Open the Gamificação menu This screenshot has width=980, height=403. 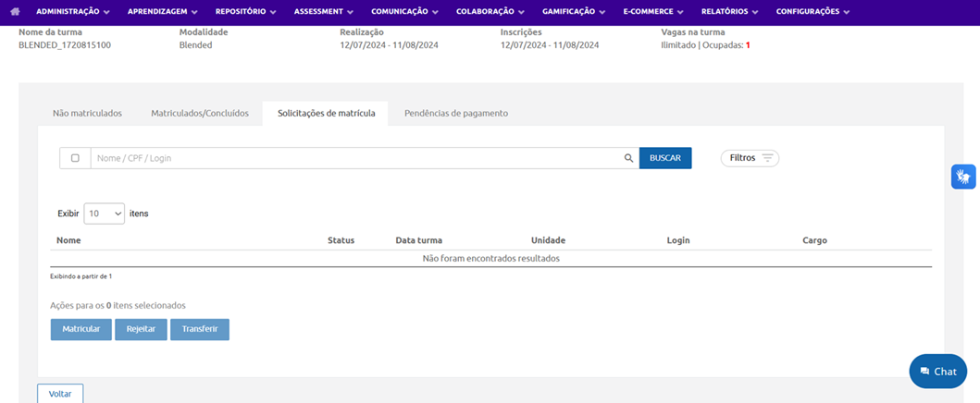(574, 11)
